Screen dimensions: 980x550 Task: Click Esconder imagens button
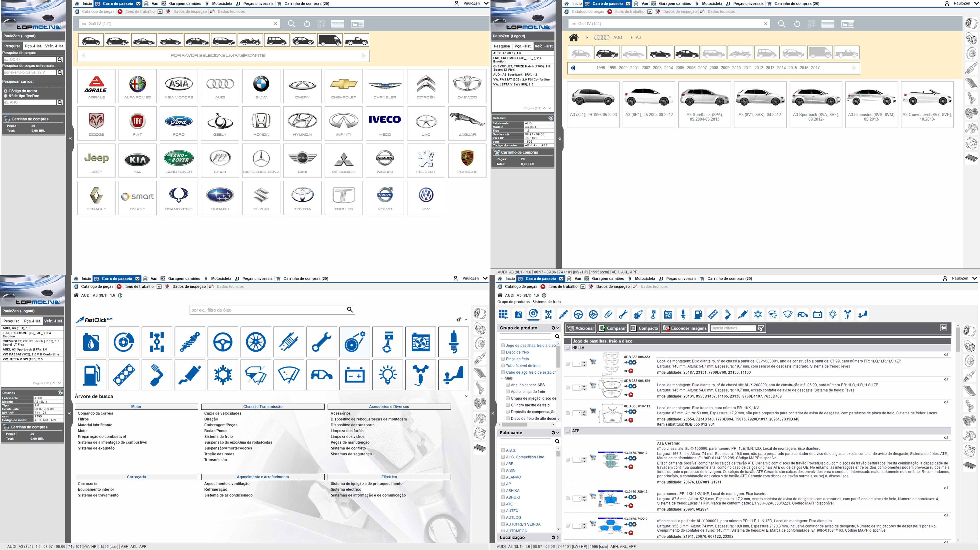pos(685,328)
